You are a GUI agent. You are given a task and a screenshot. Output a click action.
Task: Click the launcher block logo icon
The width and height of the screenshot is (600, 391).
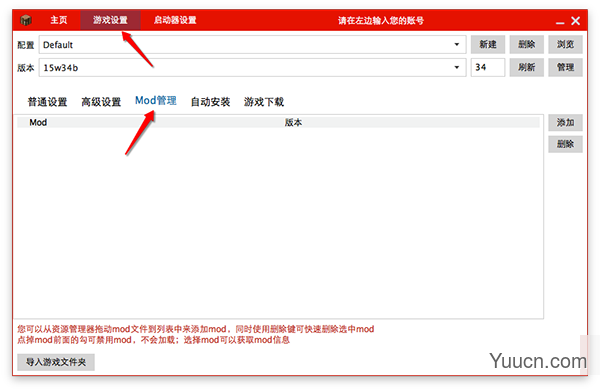(26, 20)
